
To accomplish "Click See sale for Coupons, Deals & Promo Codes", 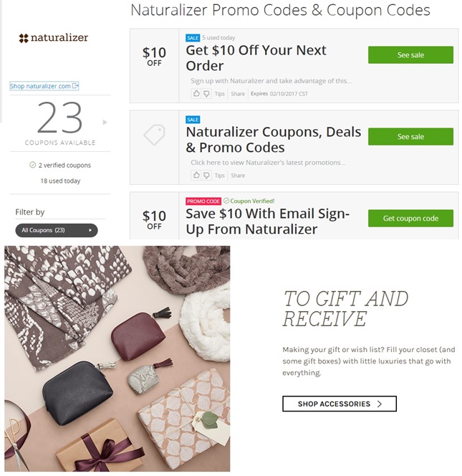I will click(410, 137).
